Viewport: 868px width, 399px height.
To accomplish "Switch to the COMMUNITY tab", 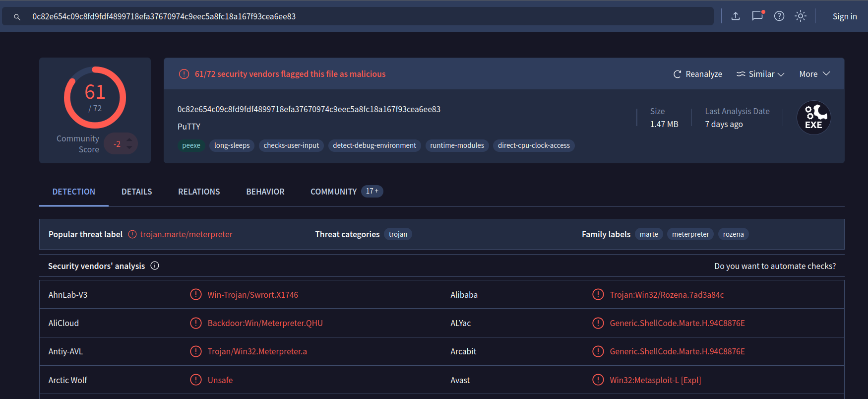I will click(x=333, y=192).
